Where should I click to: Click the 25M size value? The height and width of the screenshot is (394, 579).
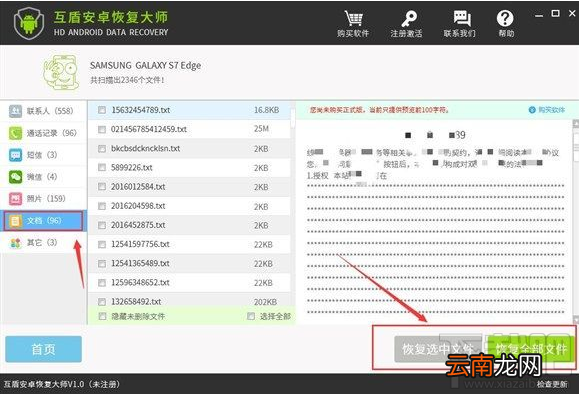pyautogui.click(x=261, y=129)
